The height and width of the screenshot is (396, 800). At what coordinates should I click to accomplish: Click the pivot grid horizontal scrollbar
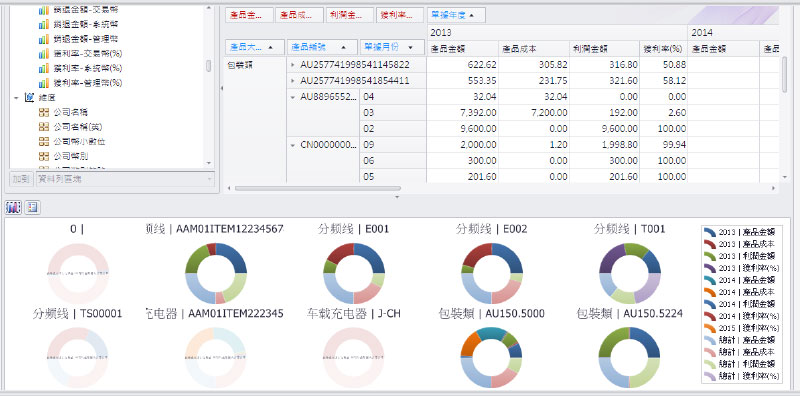317,188
